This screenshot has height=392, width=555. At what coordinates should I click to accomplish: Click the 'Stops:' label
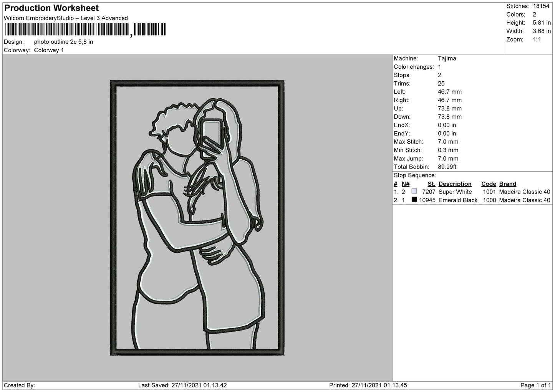coord(402,75)
